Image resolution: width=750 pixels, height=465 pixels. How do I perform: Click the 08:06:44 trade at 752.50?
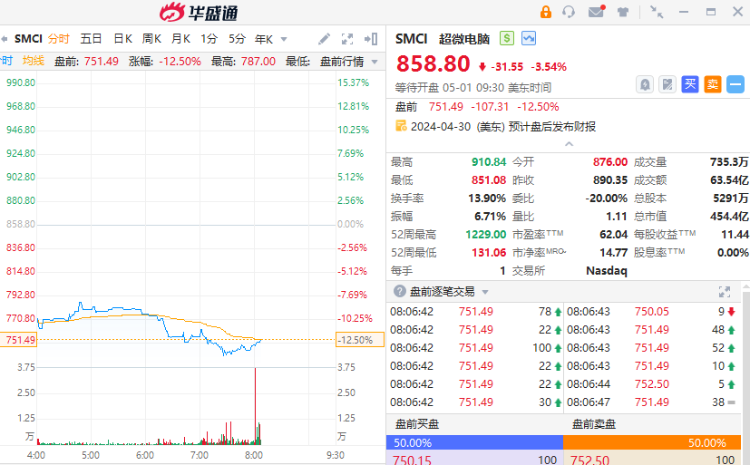652,384
